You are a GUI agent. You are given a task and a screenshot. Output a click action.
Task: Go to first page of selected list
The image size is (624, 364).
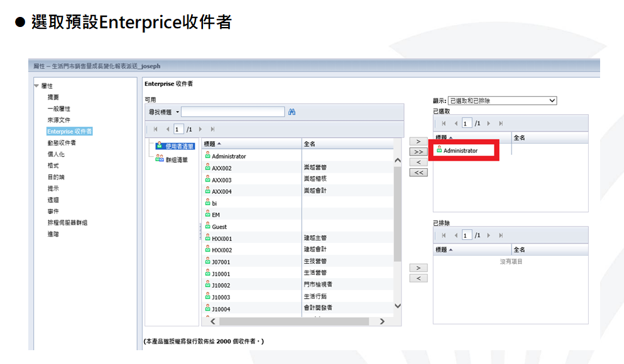click(443, 124)
